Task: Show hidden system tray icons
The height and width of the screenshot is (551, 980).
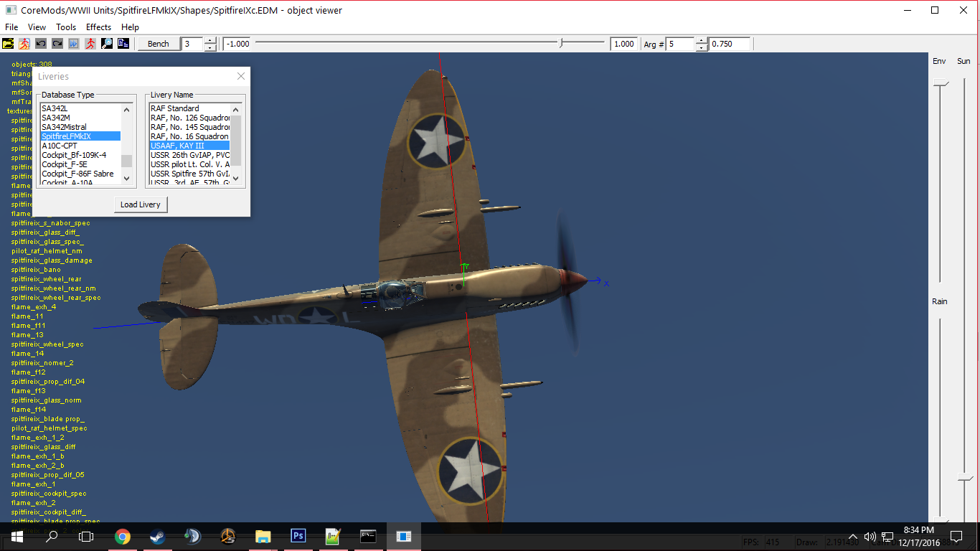Action: tap(853, 537)
